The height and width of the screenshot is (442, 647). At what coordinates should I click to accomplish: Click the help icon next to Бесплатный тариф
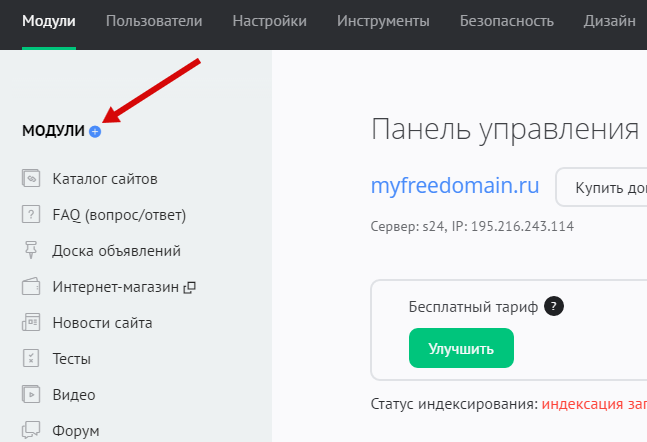pyautogui.click(x=555, y=307)
